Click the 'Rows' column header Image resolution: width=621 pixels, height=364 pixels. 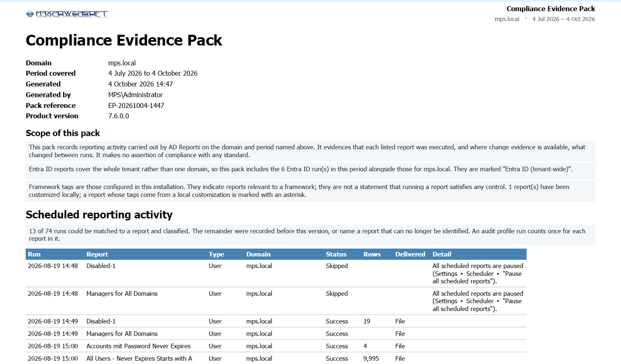[372, 254]
